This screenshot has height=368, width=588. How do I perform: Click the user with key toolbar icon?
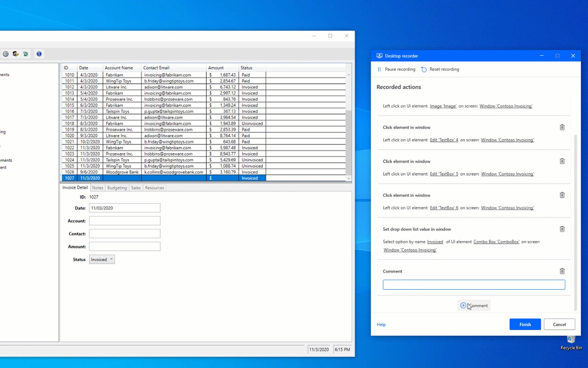pos(16,54)
